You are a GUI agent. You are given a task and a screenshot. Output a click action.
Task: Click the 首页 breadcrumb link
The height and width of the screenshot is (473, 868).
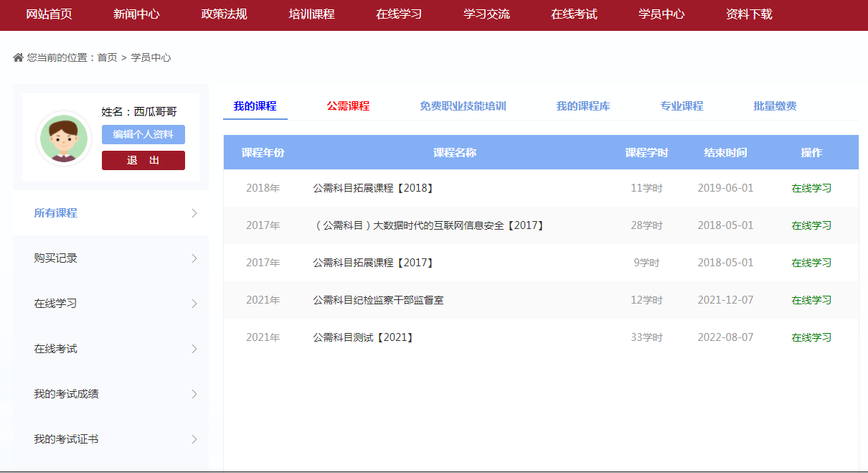pyautogui.click(x=108, y=57)
